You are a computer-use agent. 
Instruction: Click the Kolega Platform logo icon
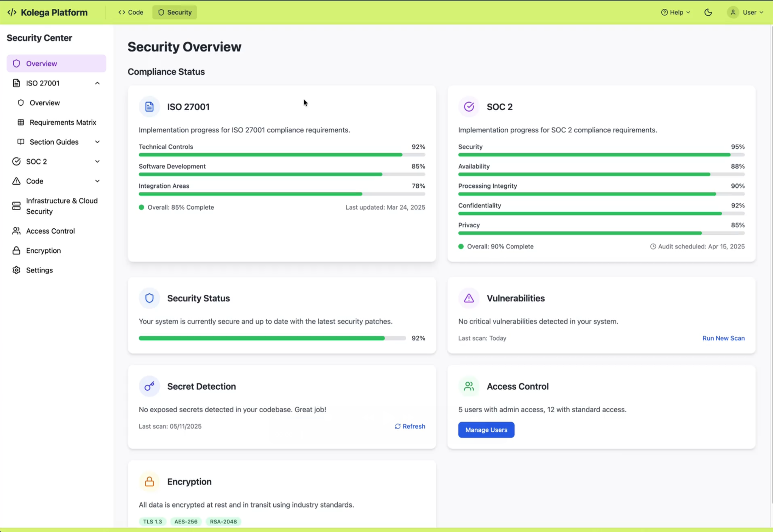[12, 12]
